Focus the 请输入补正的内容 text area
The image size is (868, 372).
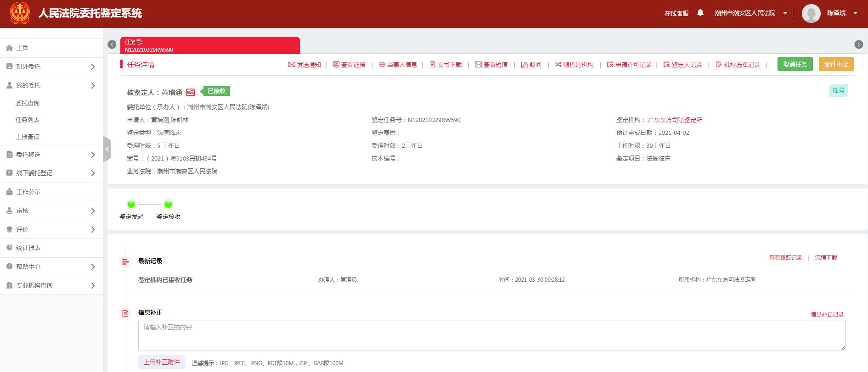point(492,335)
